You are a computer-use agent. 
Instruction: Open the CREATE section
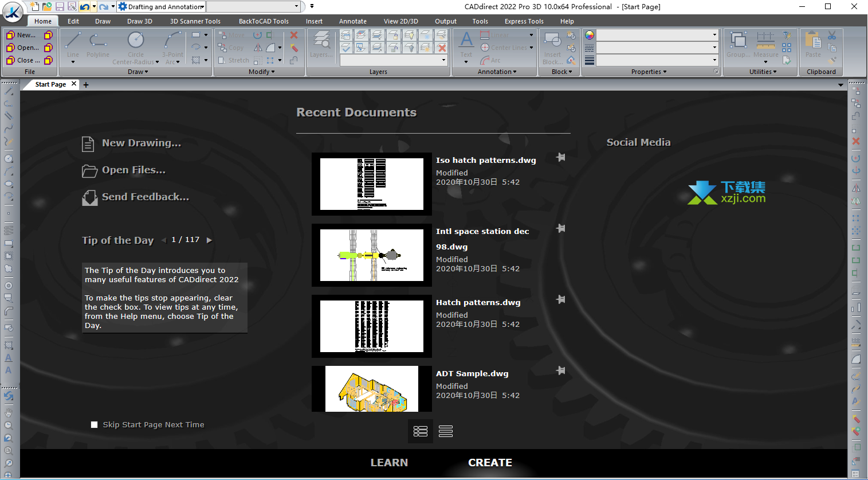490,463
